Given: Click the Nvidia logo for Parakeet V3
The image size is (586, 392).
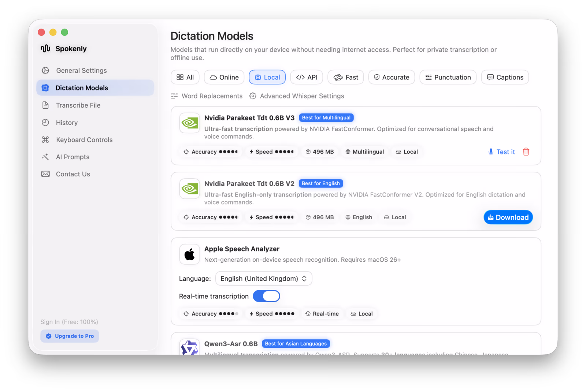Looking at the screenshot, I should click(189, 123).
